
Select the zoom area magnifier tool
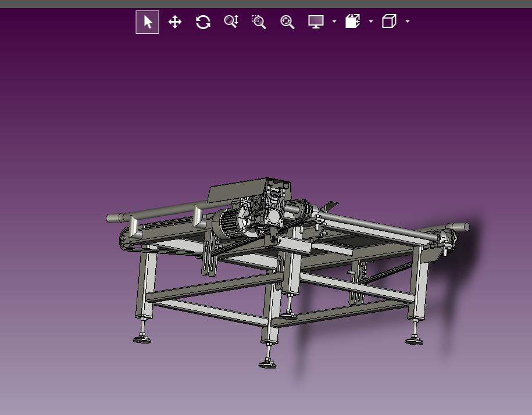tap(259, 22)
